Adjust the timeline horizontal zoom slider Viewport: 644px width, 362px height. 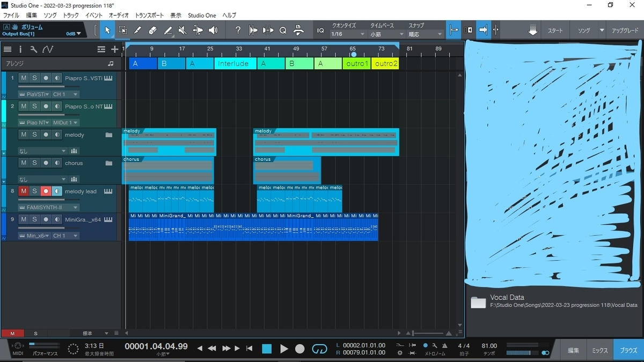point(427,333)
